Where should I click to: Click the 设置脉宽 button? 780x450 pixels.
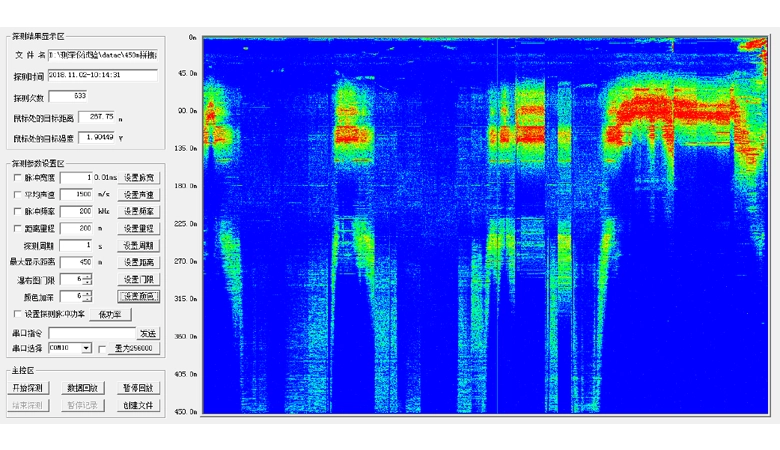click(139, 178)
